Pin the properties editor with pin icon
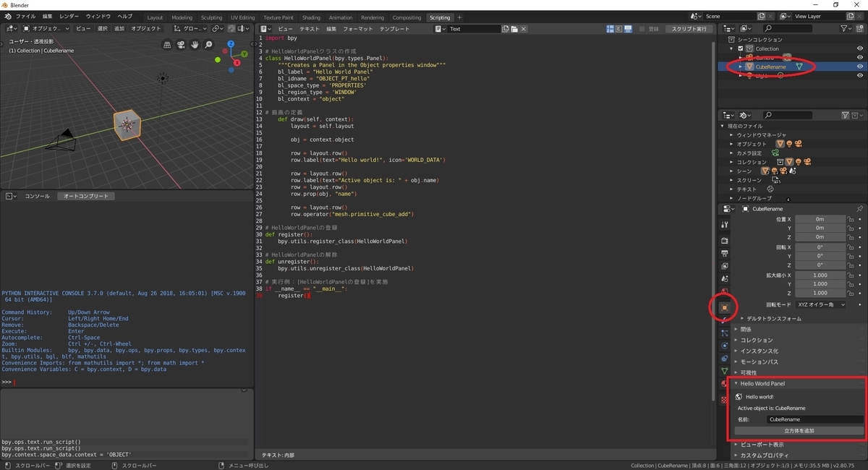868x470 pixels. (859, 208)
